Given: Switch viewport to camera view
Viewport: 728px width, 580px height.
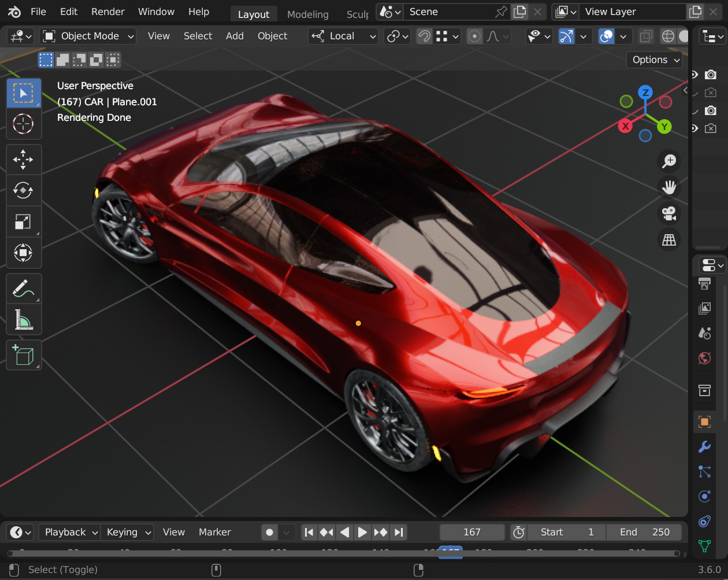Looking at the screenshot, I should pyautogui.click(x=668, y=213).
